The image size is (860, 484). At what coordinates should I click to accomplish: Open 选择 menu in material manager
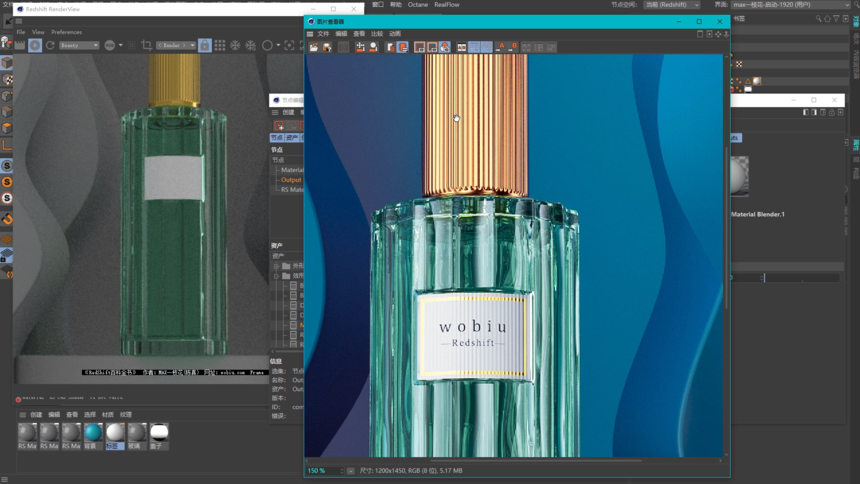(x=90, y=414)
